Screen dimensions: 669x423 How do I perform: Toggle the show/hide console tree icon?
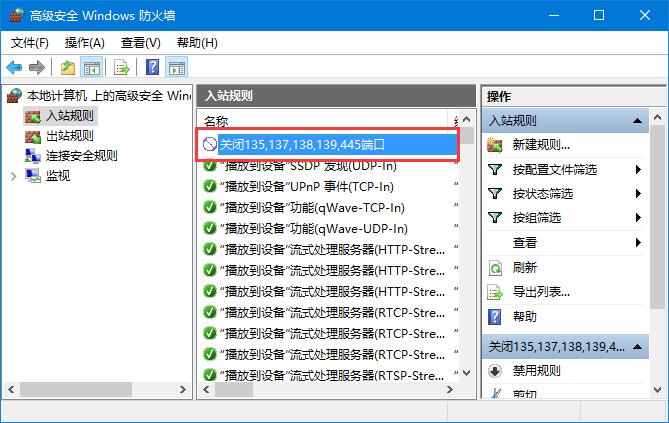pos(91,67)
